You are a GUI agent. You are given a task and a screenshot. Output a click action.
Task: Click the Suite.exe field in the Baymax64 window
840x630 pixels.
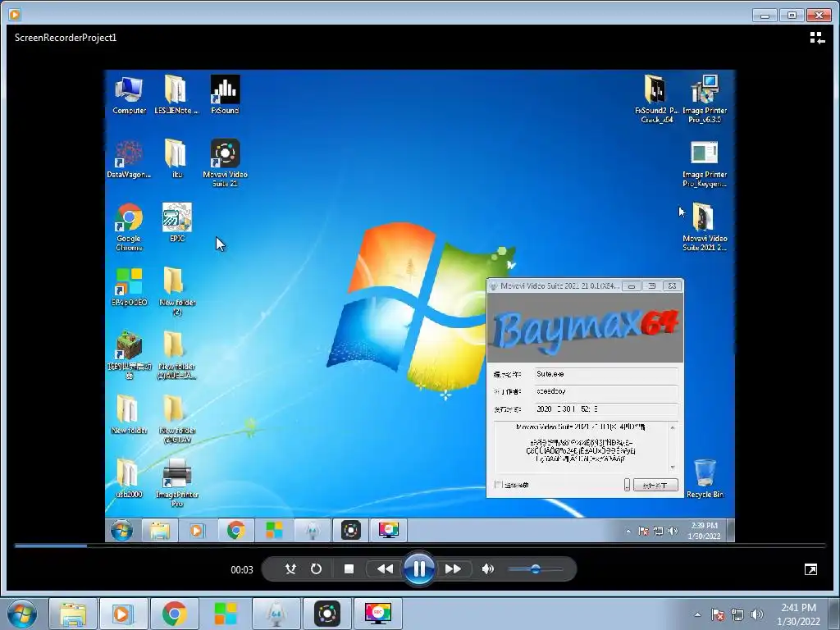[606, 374]
